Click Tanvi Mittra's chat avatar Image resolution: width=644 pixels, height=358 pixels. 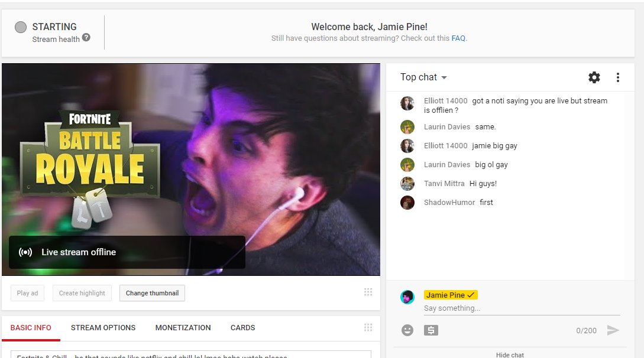407,183
